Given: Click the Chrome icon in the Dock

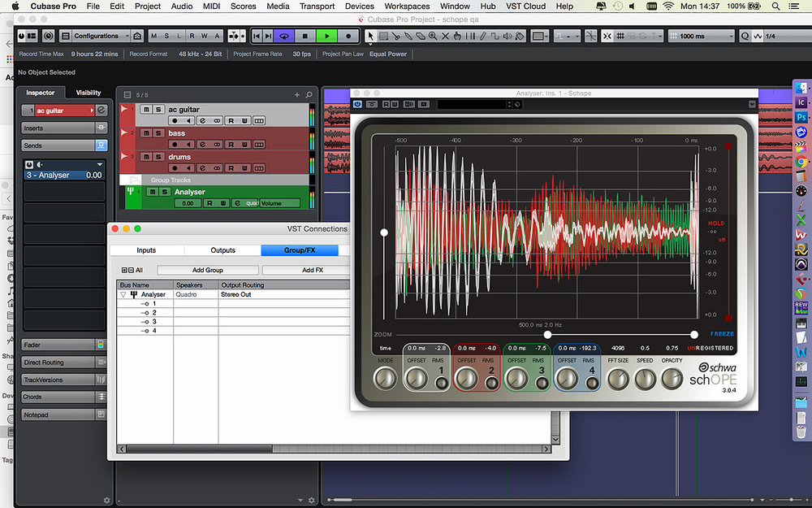Looking at the screenshot, I should (801, 162).
